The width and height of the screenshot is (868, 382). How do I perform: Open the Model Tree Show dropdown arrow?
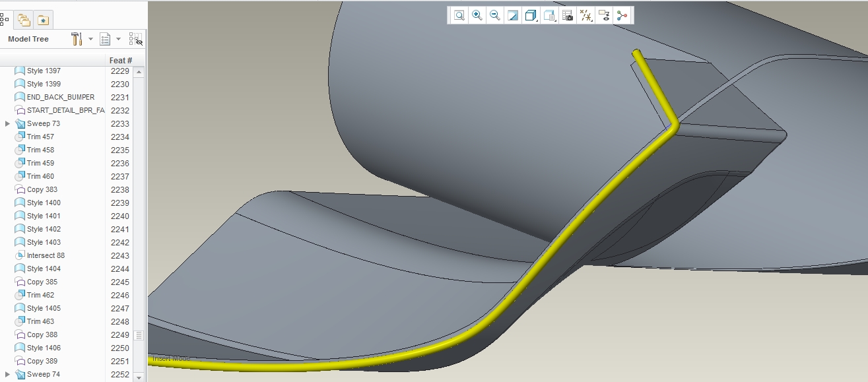tap(118, 39)
